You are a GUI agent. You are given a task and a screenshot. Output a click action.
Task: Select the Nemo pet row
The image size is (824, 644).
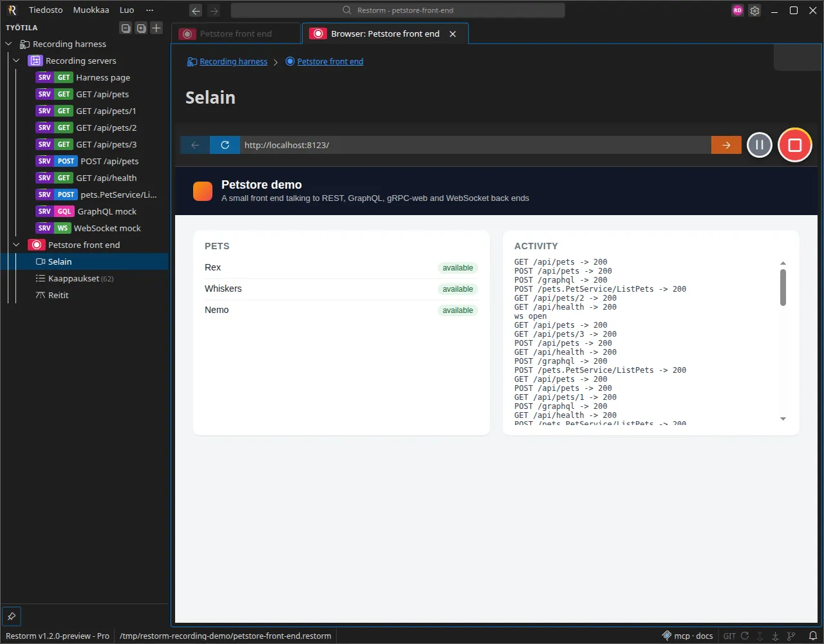click(x=341, y=310)
